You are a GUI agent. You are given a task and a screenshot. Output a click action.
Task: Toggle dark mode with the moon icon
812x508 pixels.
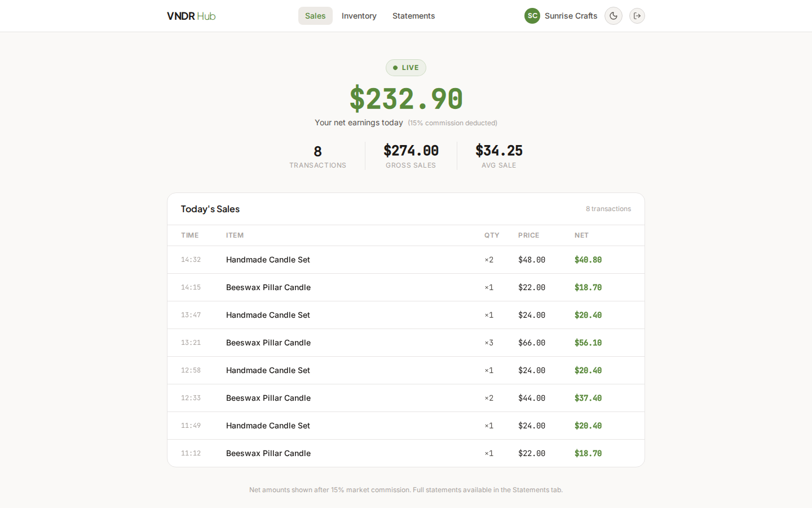[614, 16]
